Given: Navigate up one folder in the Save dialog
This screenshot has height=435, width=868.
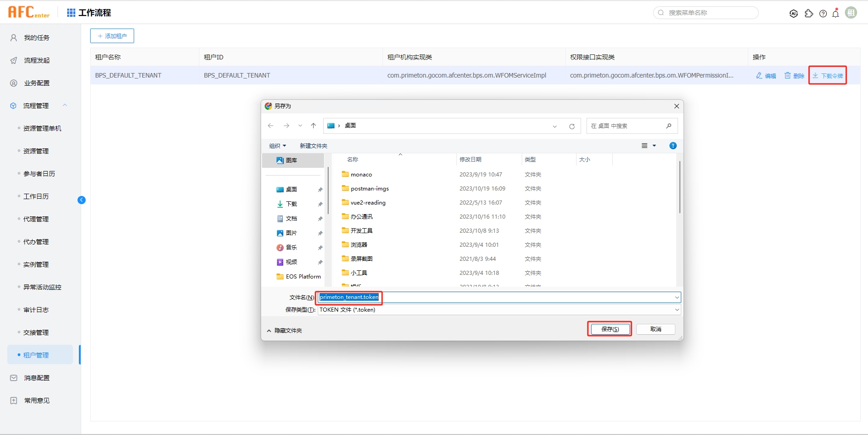Looking at the screenshot, I should pyautogui.click(x=313, y=126).
